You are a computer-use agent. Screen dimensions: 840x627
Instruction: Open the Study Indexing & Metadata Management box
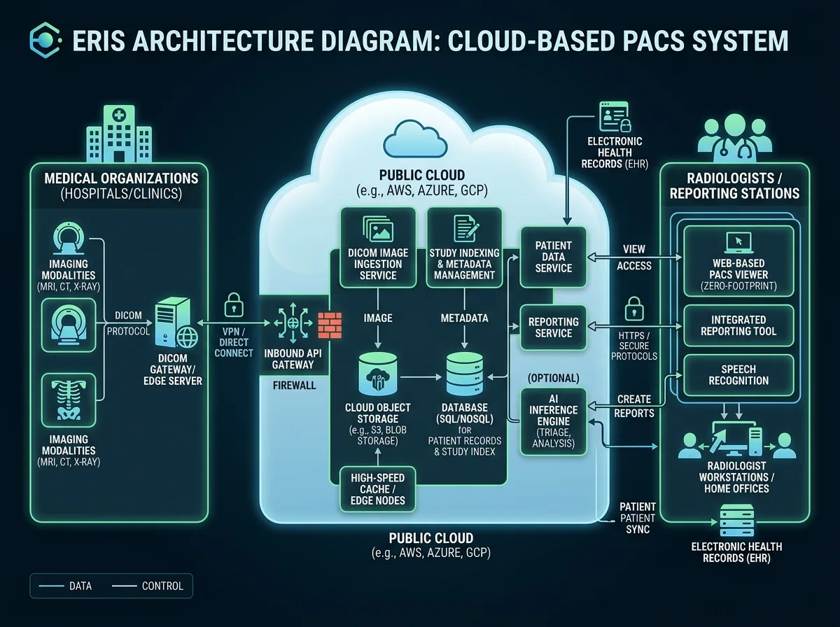pyautogui.click(x=465, y=247)
